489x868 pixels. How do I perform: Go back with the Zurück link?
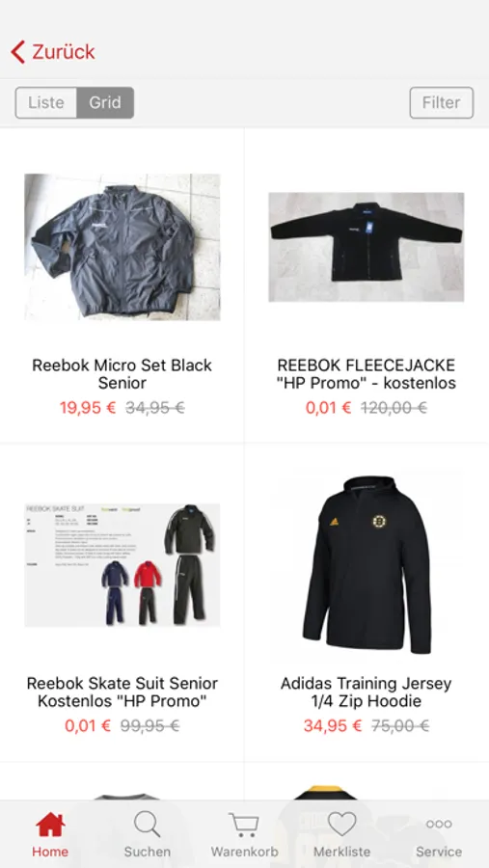tap(64, 52)
